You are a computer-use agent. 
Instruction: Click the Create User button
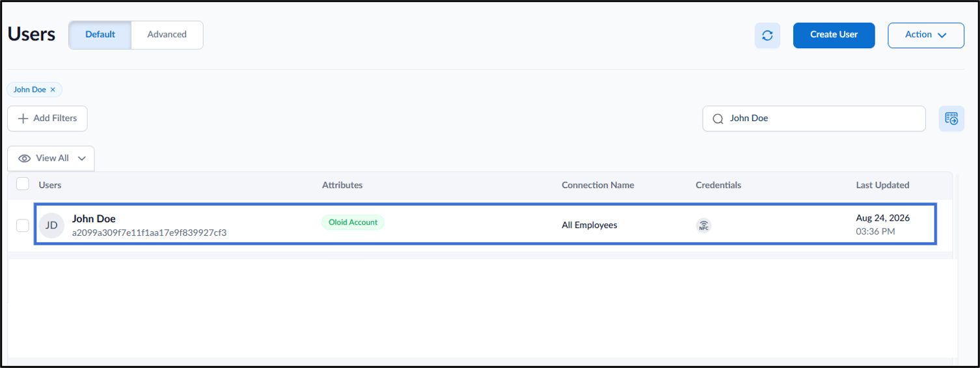coord(834,35)
